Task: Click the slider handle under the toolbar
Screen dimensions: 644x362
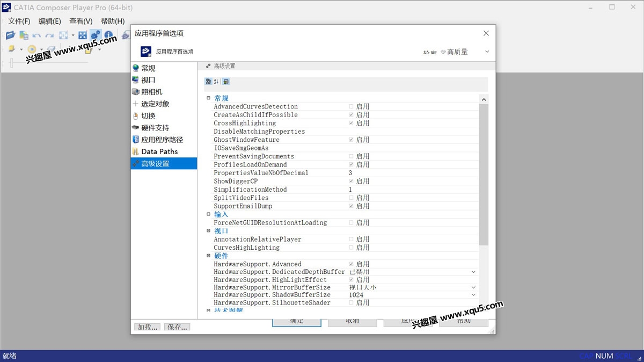Action: point(11,63)
